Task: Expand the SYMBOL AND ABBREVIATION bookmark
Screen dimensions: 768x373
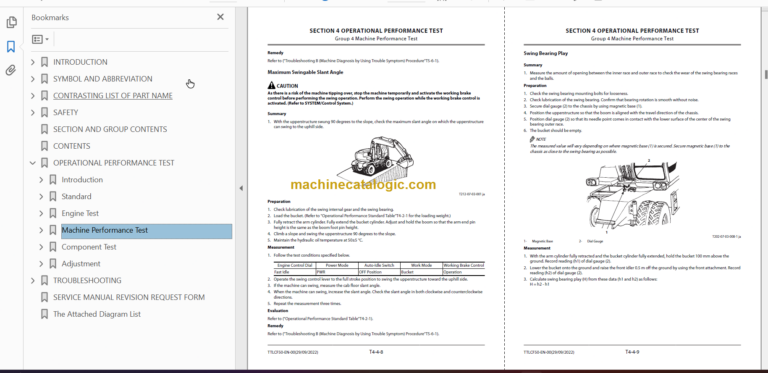Action: [33, 79]
